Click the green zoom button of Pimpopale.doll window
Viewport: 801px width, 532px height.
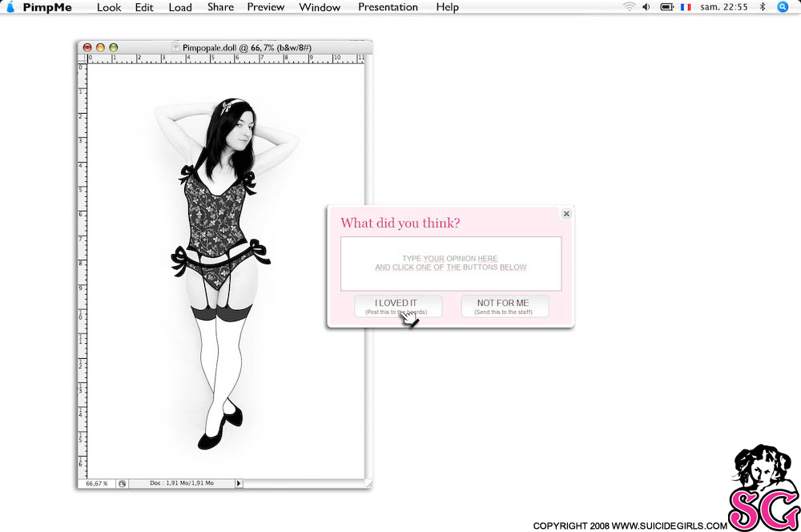pos(114,47)
